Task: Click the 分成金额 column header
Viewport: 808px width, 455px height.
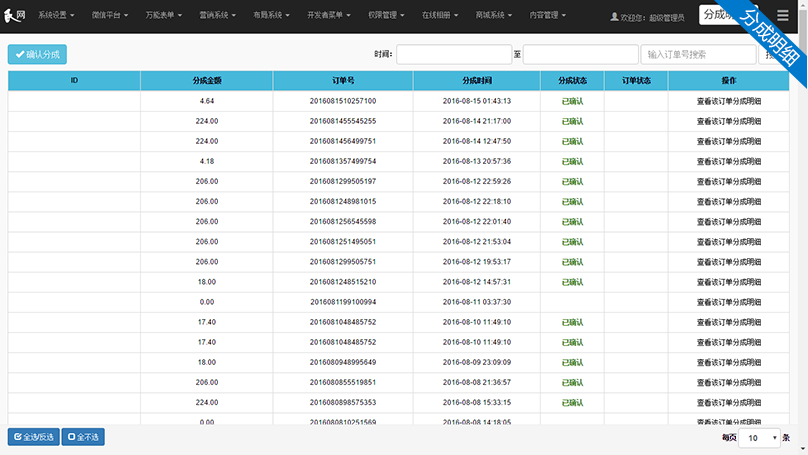Action: [207, 80]
